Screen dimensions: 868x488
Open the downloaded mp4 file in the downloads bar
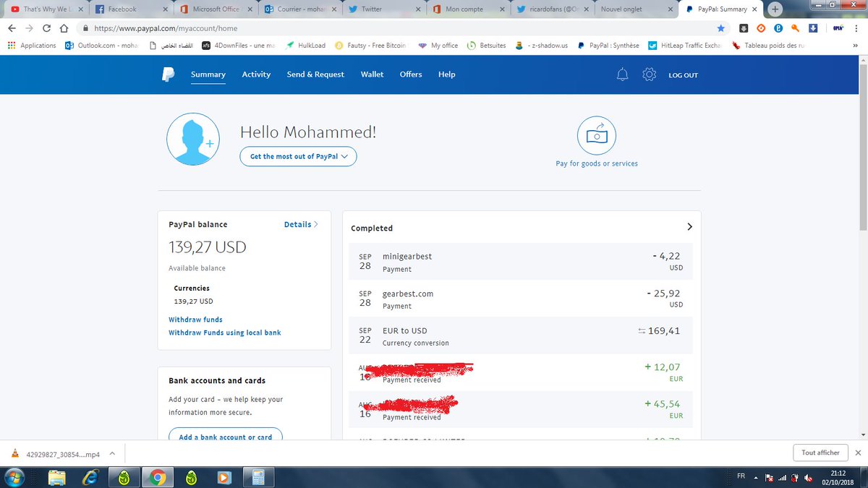point(56,454)
